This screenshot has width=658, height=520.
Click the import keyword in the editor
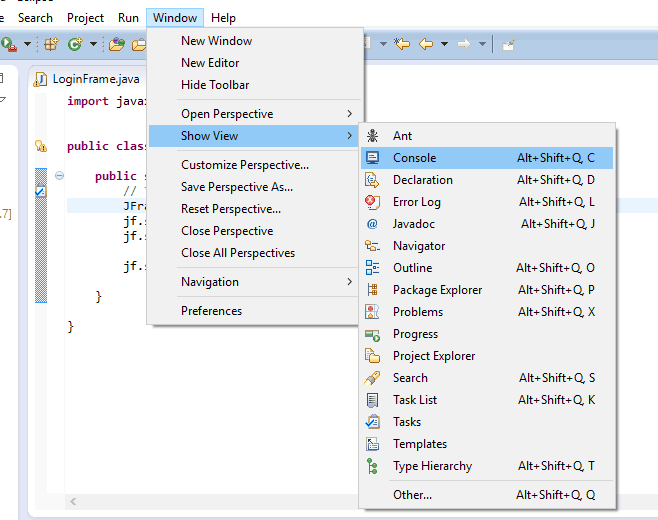[x=88, y=101]
